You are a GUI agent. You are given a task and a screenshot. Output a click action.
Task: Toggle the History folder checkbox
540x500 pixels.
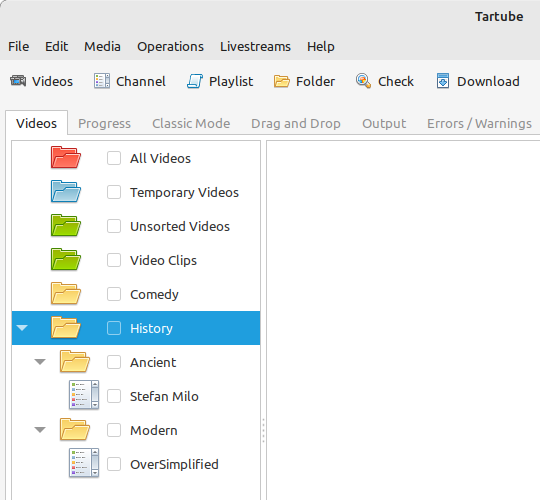tap(114, 328)
